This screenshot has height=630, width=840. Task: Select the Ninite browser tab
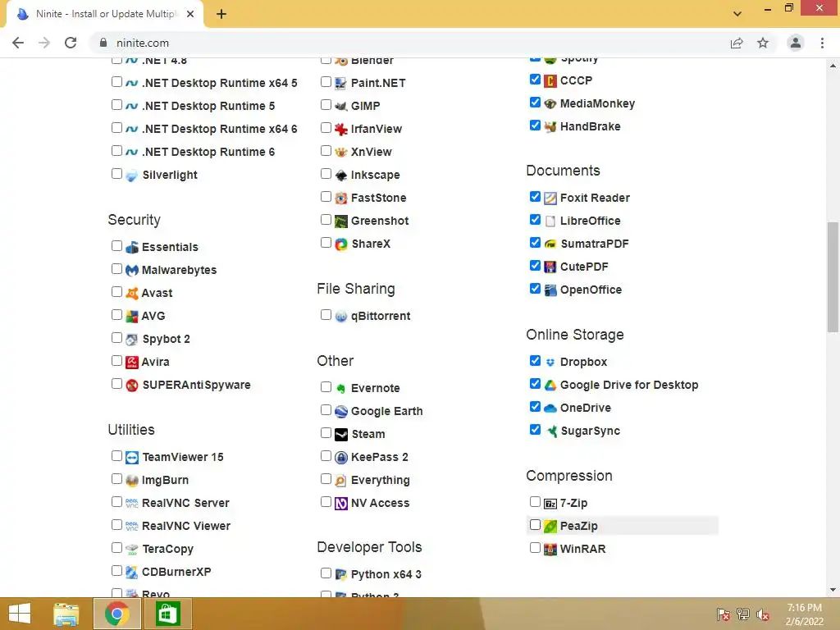click(104, 14)
